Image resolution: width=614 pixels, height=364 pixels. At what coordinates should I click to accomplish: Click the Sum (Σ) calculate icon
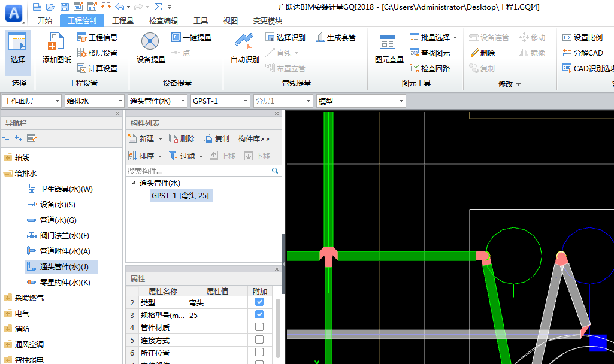158,7
